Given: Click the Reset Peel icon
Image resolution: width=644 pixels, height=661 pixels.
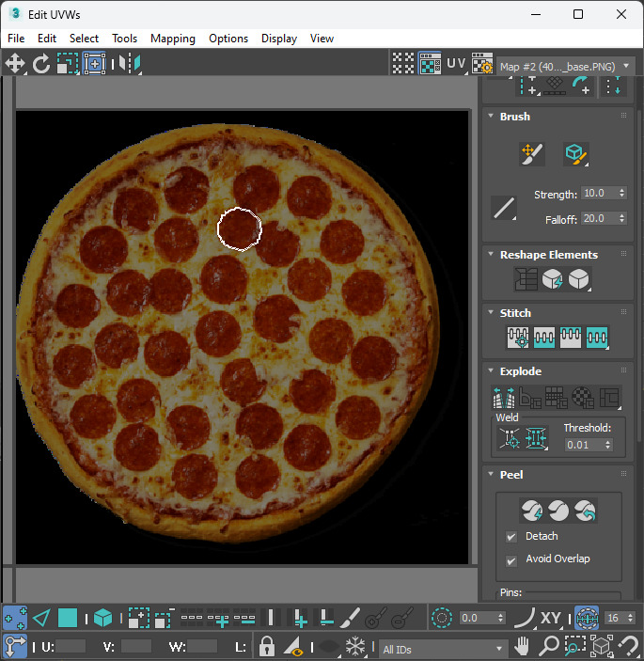Looking at the screenshot, I should (585, 511).
